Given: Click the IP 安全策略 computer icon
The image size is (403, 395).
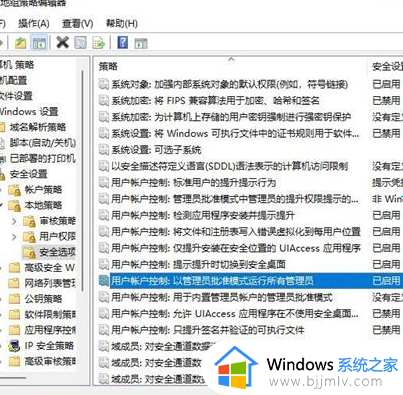Looking at the screenshot, I should coord(14,346).
